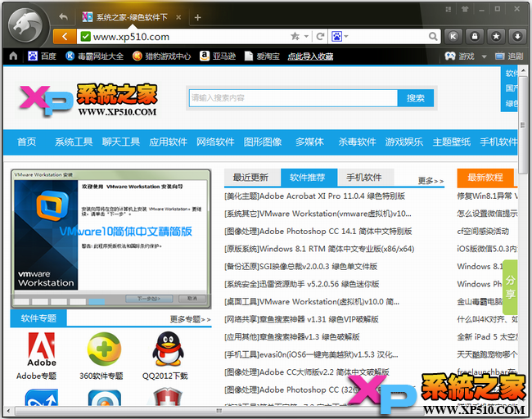Click 更多>> link beside the tabs
Screen dimensions: 532x419
431,181
